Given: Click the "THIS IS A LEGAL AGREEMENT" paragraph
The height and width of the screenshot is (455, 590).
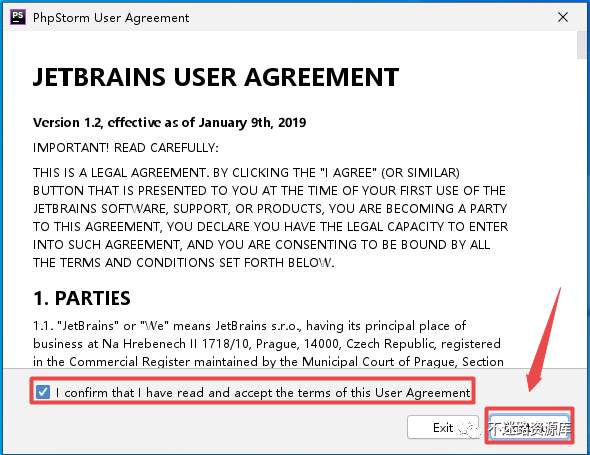Looking at the screenshot, I should click(271, 217).
